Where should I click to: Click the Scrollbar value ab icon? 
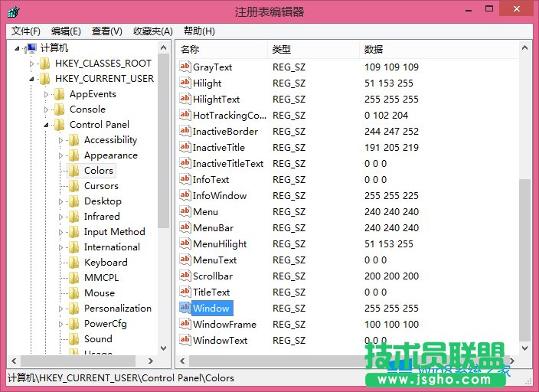click(185, 276)
